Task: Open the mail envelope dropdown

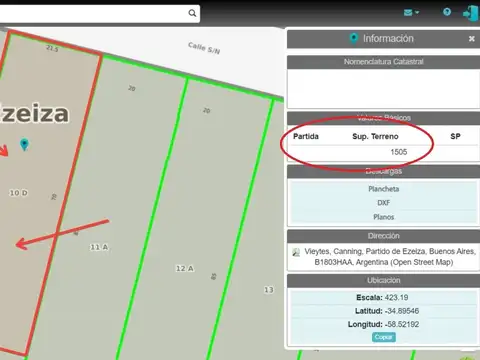Action: coord(411,13)
